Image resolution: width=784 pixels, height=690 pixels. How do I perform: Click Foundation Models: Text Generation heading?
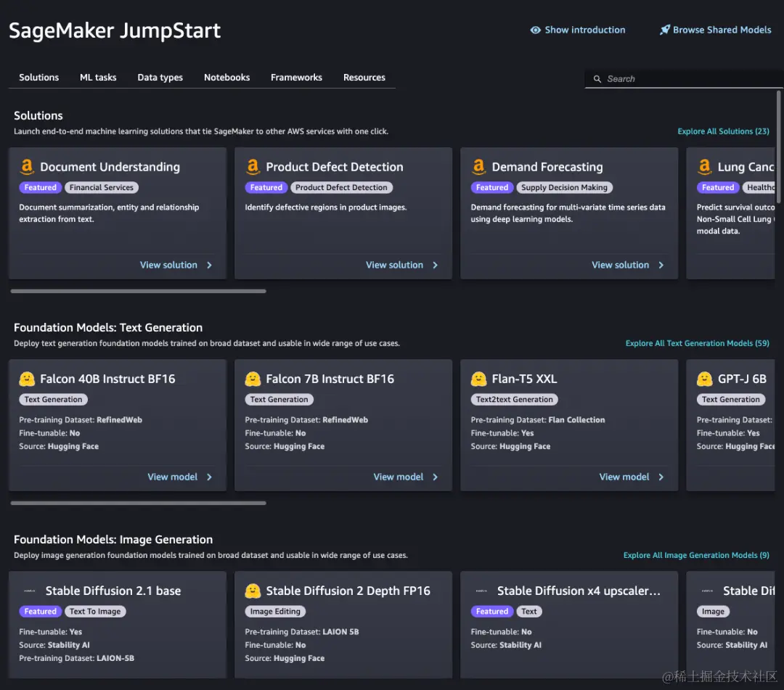click(x=108, y=328)
